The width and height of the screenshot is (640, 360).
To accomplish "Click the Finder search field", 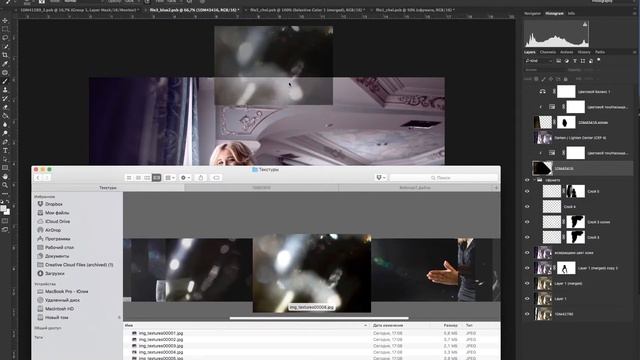I will click(x=444, y=178).
